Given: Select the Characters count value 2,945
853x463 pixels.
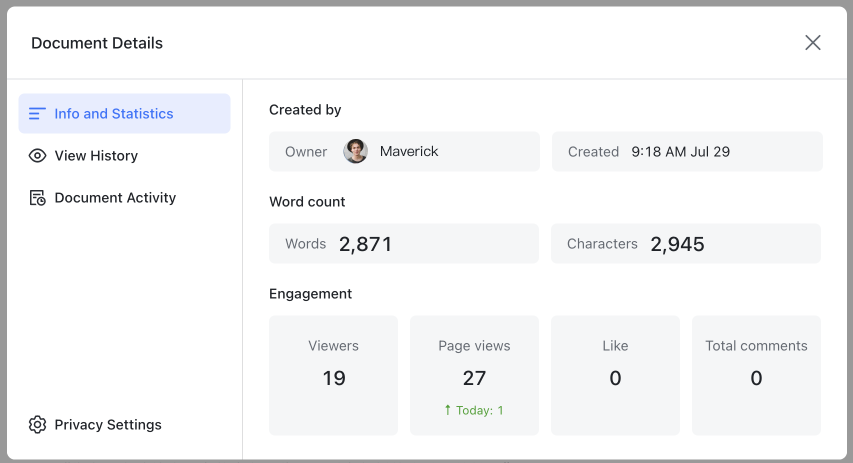Looking at the screenshot, I should [x=677, y=244].
